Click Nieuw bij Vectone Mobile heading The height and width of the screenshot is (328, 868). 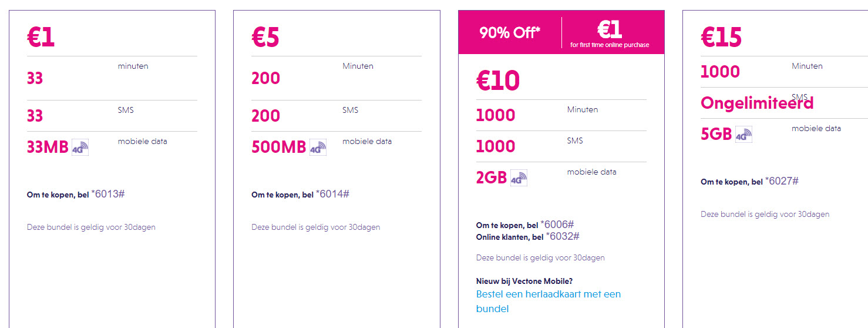[x=524, y=281]
